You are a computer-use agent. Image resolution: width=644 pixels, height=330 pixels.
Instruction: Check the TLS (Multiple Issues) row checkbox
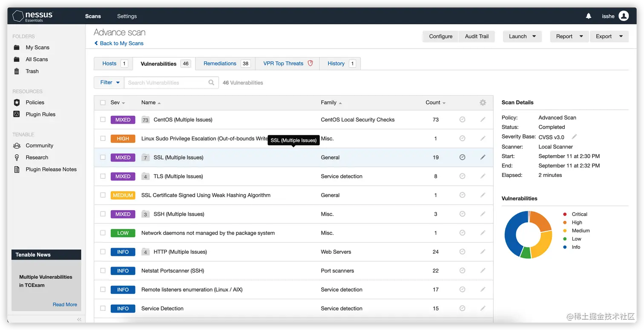103,176
